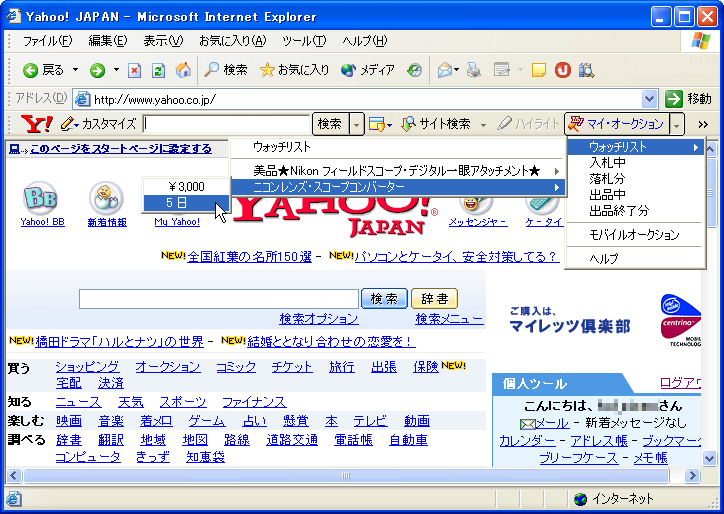This screenshot has width=724, height=514.
Task: Open the Forward button history dropdown
Action: coord(116,70)
